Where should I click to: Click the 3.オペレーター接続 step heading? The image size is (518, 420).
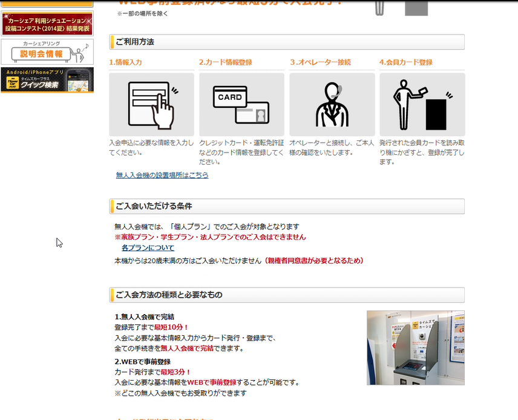pyautogui.click(x=321, y=62)
